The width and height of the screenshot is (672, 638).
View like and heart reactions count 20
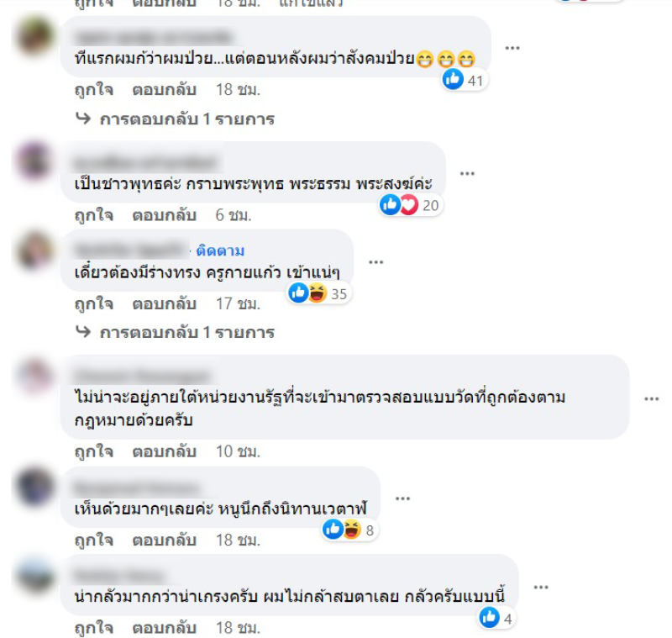click(x=410, y=205)
